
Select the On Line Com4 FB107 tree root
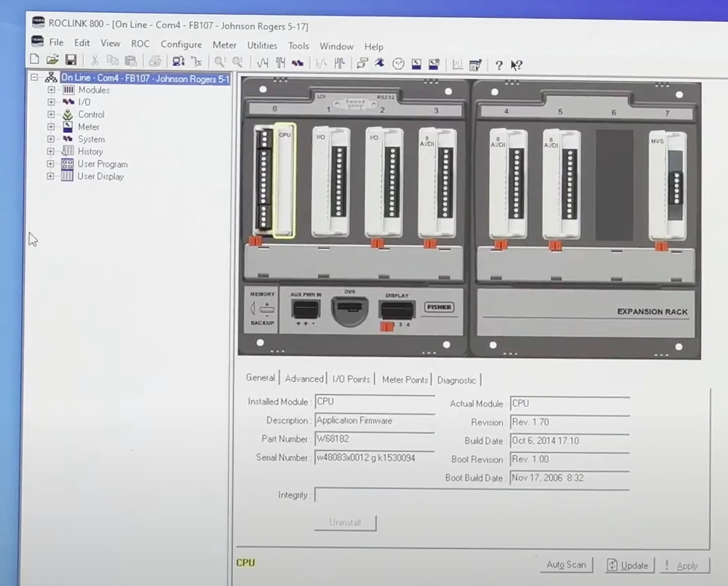point(145,78)
